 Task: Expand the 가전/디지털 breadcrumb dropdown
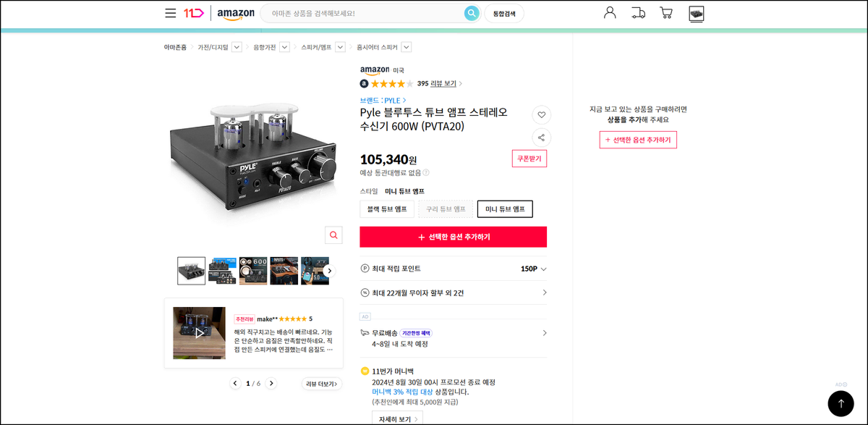pyautogui.click(x=237, y=47)
